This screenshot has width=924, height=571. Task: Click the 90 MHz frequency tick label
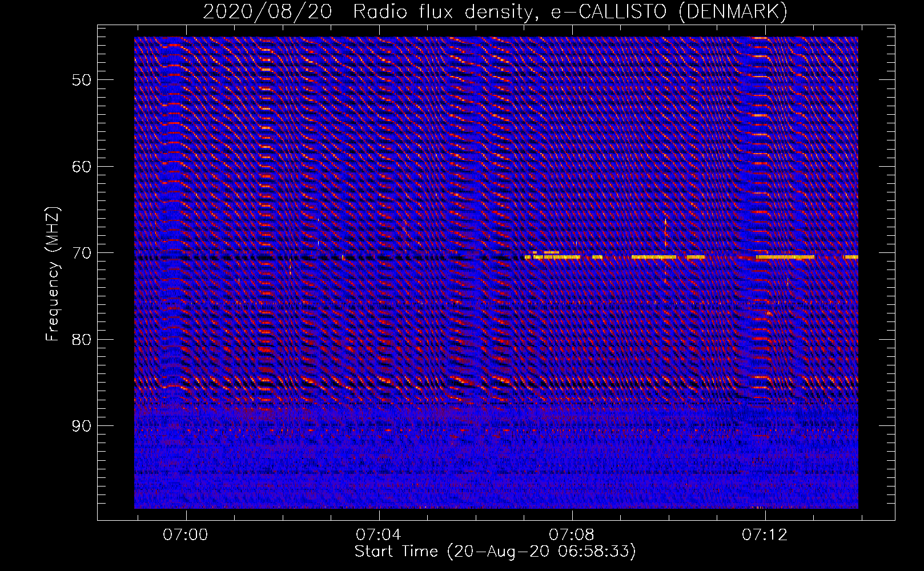click(81, 426)
